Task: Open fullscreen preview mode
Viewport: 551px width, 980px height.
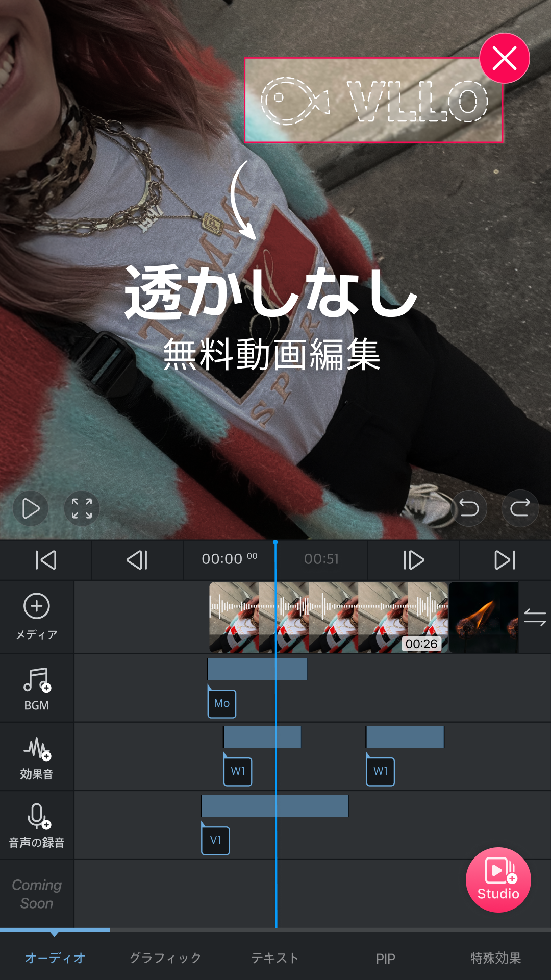Action: [82, 508]
